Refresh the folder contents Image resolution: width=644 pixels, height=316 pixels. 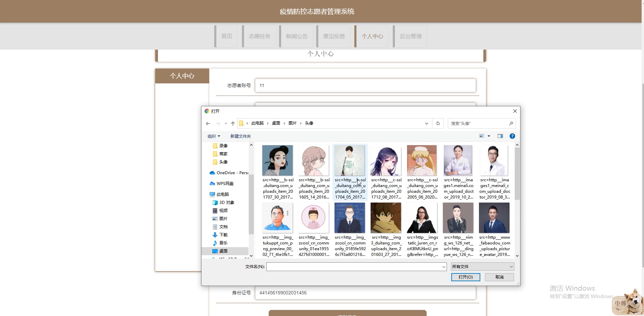(x=438, y=124)
